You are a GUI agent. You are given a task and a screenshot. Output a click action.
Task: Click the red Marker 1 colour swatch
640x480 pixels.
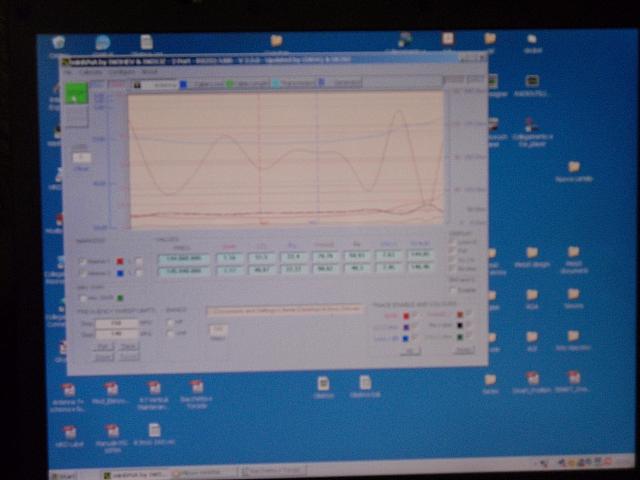(x=120, y=261)
